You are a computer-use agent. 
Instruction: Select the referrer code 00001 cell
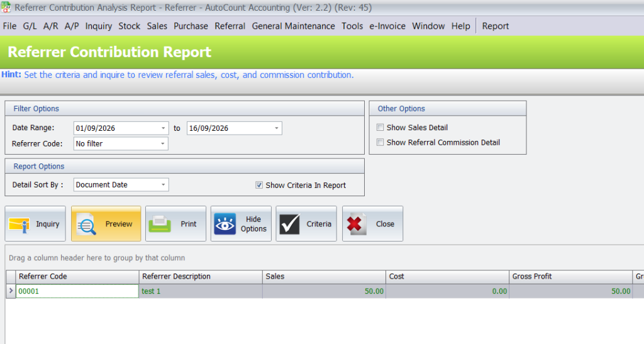point(77,291)
